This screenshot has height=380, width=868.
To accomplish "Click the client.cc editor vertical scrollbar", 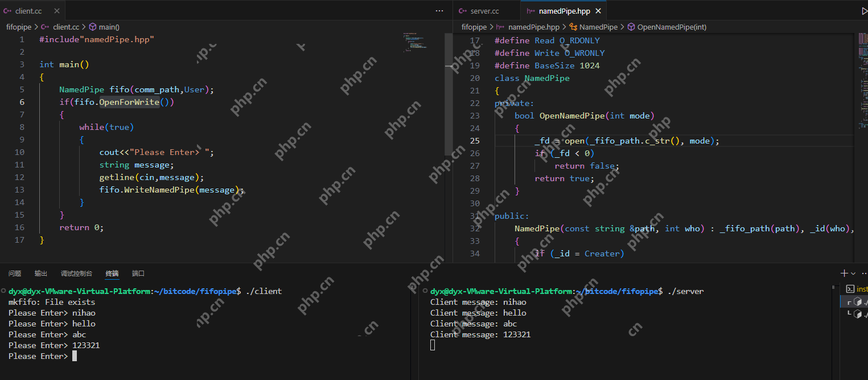I will (x=447, y=94).
